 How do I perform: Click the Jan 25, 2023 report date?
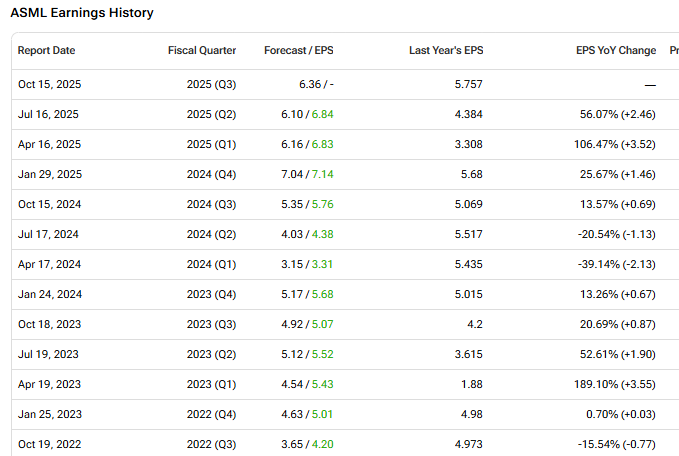(x=48, y=415)
